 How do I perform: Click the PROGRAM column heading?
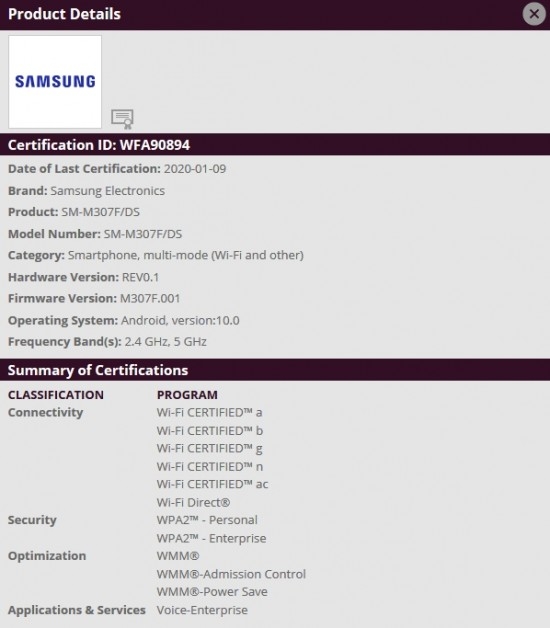coord(187,395)
